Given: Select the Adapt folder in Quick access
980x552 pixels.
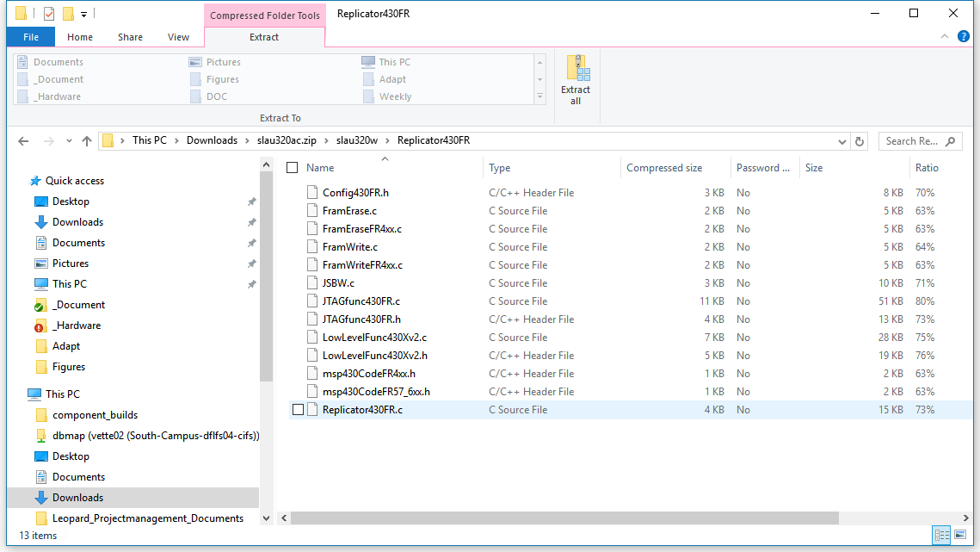Looking at the screenshot, I should point(66,346).
